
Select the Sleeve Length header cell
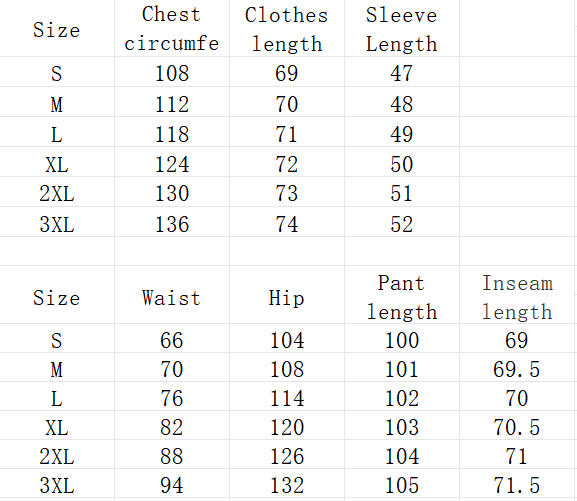click(402, 28)
